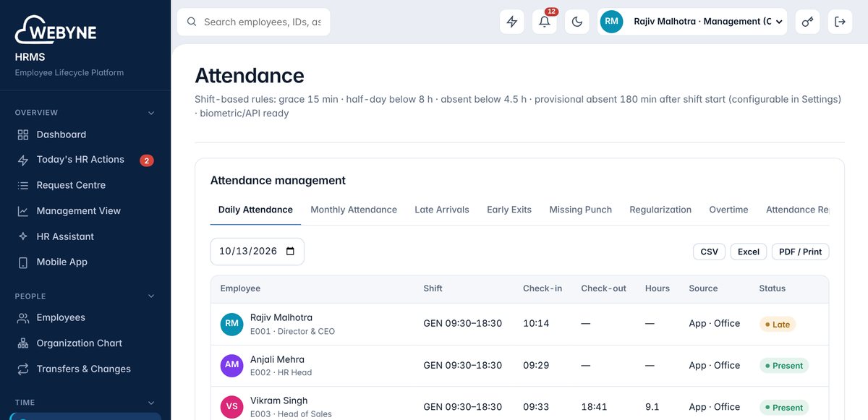Click Present status in Anjali Mehra row
The height and width of the screenshot is (420, 868).
784,366
